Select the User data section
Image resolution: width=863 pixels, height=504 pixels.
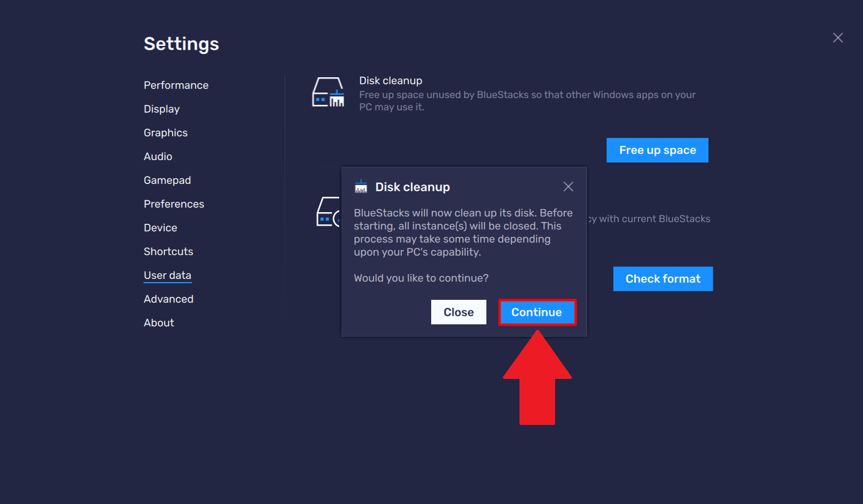167,275
